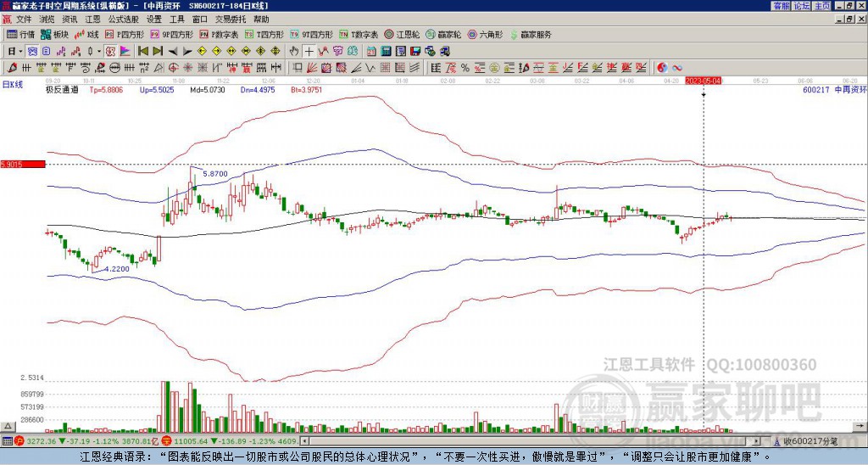Click the yellow diamond right-arrow icon
Screen dimensions: 868x465
point(216,52)
